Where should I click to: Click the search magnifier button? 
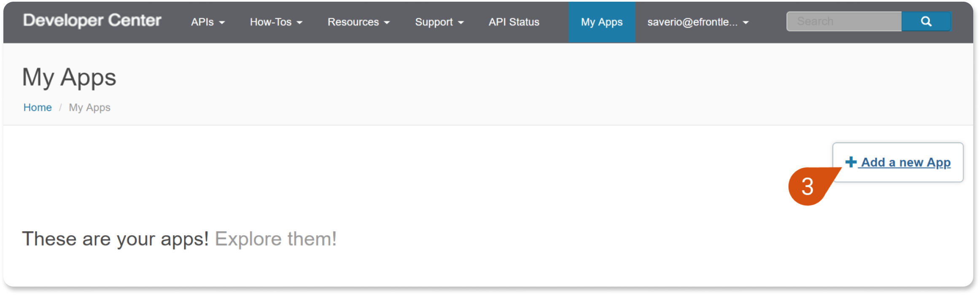(926, 21)
